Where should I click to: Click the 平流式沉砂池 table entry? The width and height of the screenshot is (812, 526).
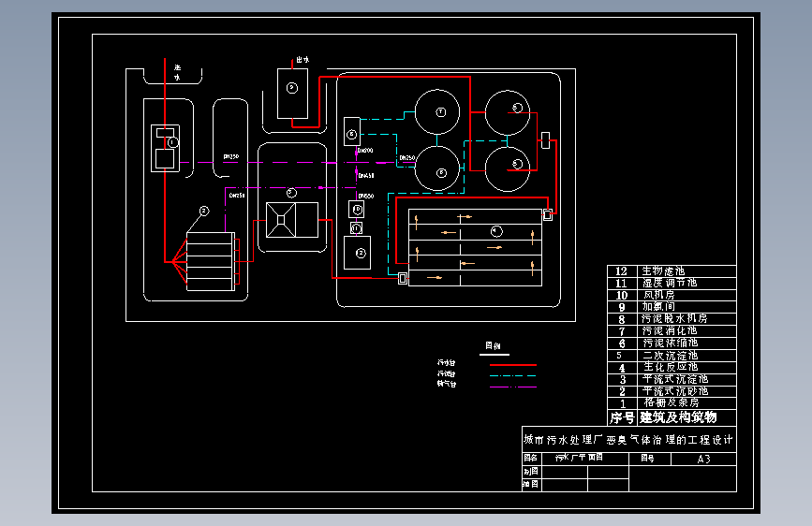point(675,391)
